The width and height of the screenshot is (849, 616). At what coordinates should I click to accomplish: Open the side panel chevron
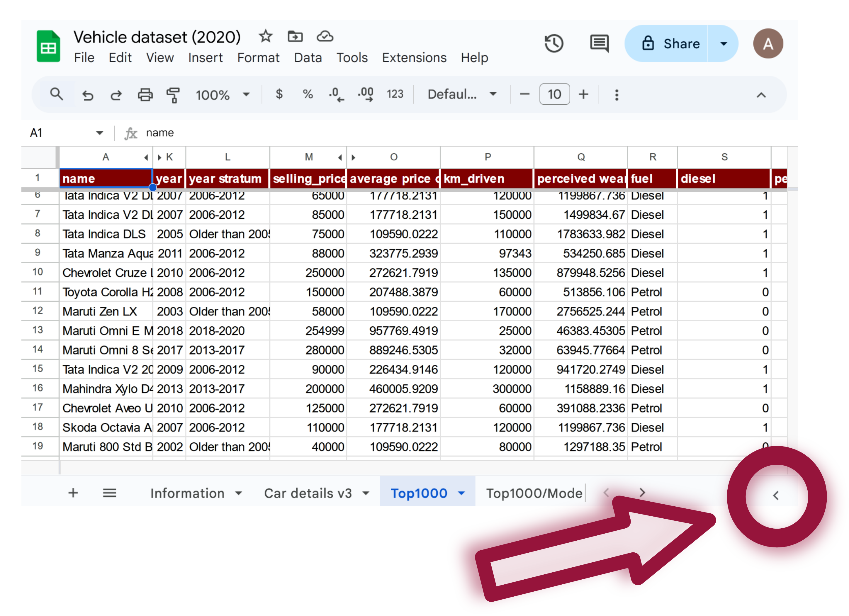coord(776,495)
